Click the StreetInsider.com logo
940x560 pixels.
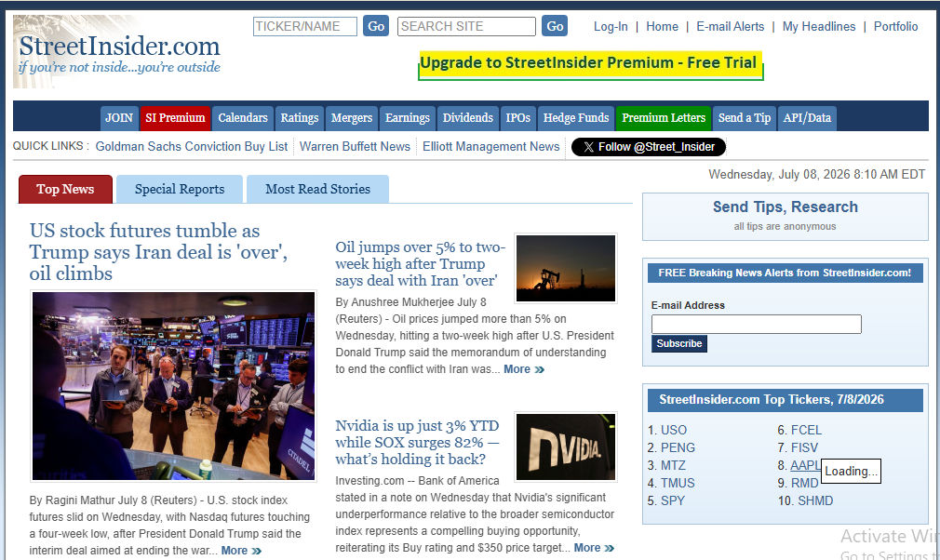(119, 52)
